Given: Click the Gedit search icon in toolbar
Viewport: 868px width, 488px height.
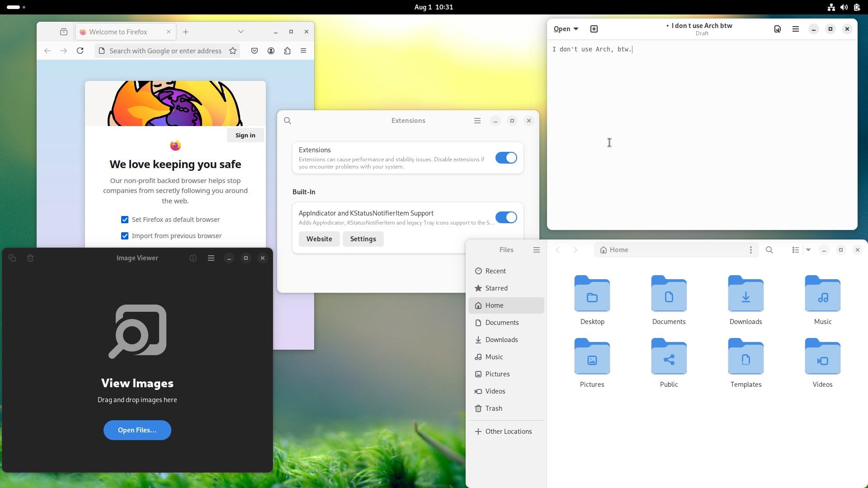Looking at the screenshot, I should [777, 28].
